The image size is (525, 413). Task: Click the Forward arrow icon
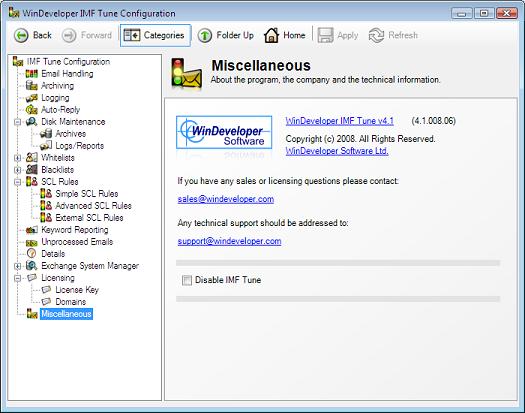(x=69, y=35)
